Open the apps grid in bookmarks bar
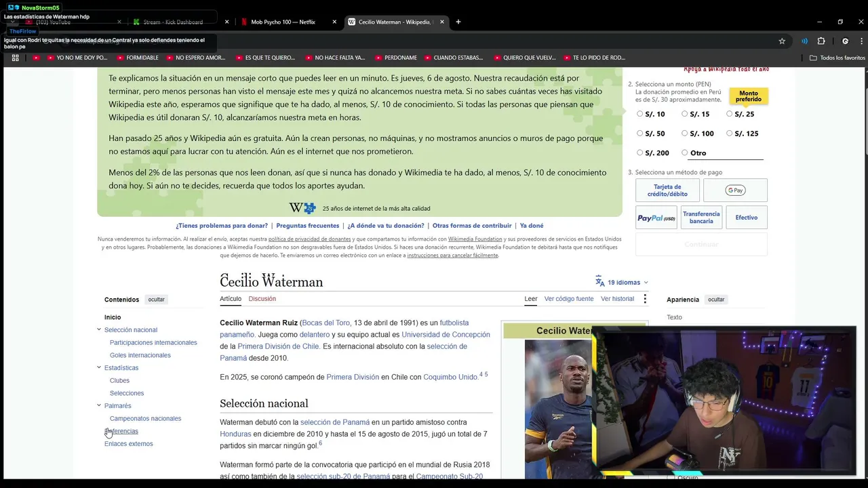Viewport: 868px width, 488px height. click(16, 58)
